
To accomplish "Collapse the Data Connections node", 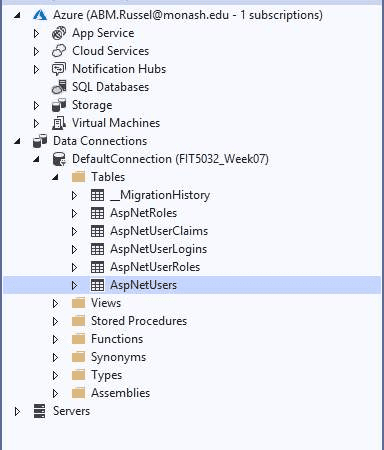I will click(x=17, y=141).
